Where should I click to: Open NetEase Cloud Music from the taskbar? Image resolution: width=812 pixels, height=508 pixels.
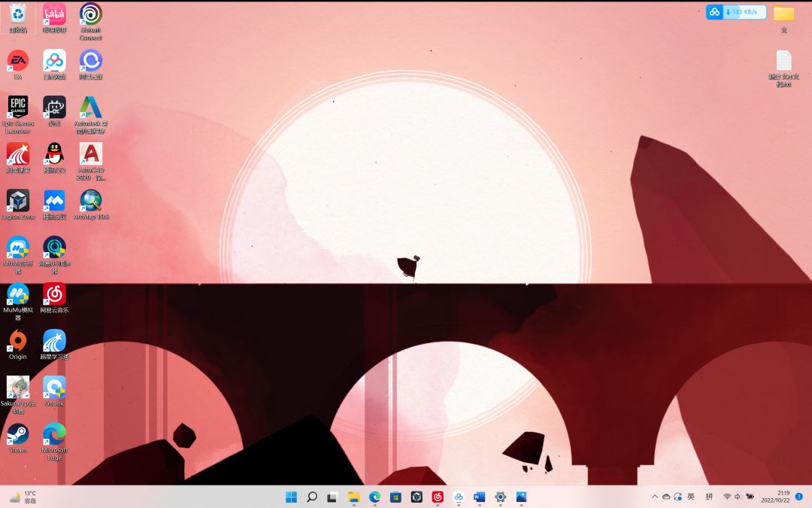tap(438, 497)
